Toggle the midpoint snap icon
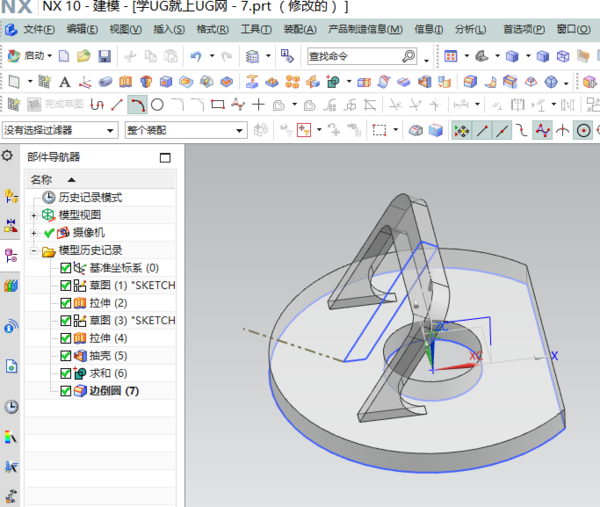The height and width of the screenshot is (507, 600). tap(502, 131)
